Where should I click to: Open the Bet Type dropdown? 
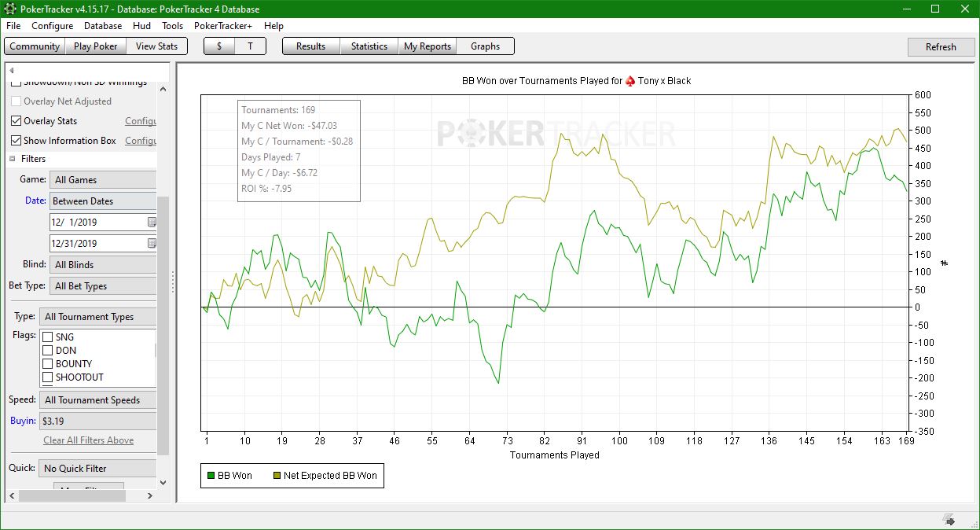[x=103, y=286]
